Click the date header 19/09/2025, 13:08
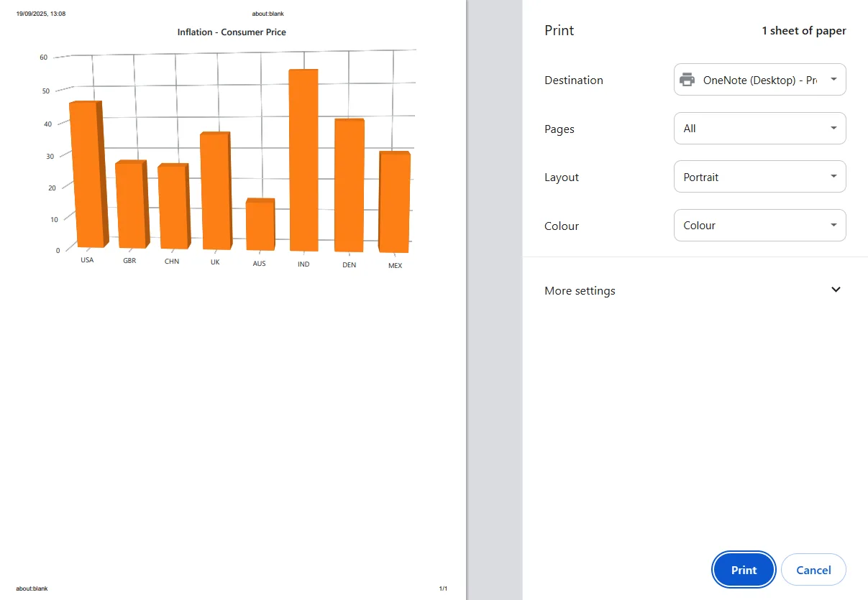This screenshot has height=600, width=868. point(41,14)
